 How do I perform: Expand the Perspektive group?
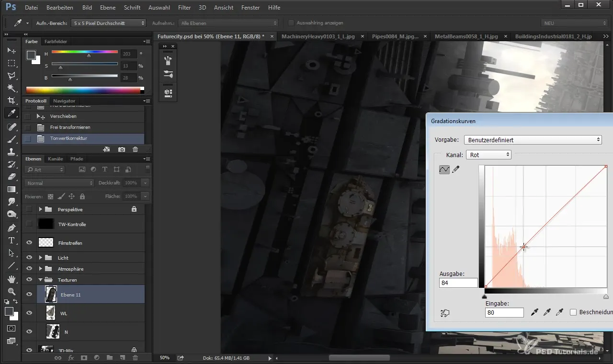41,209
